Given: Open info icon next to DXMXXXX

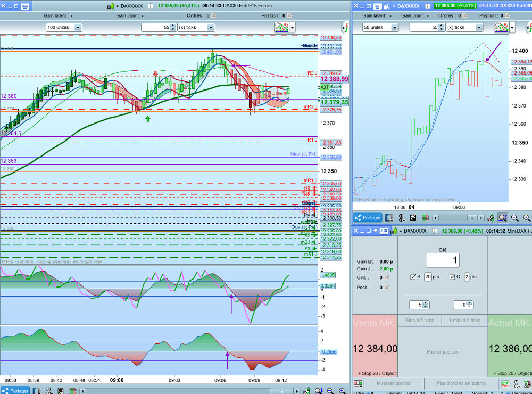Looking at the screenshot, I should (434, 231).
